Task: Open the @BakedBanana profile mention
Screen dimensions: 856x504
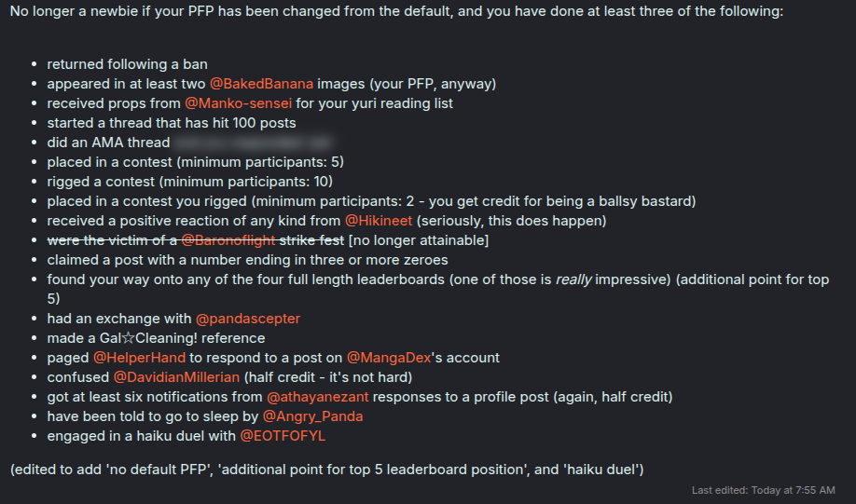Action: (261, 84)
